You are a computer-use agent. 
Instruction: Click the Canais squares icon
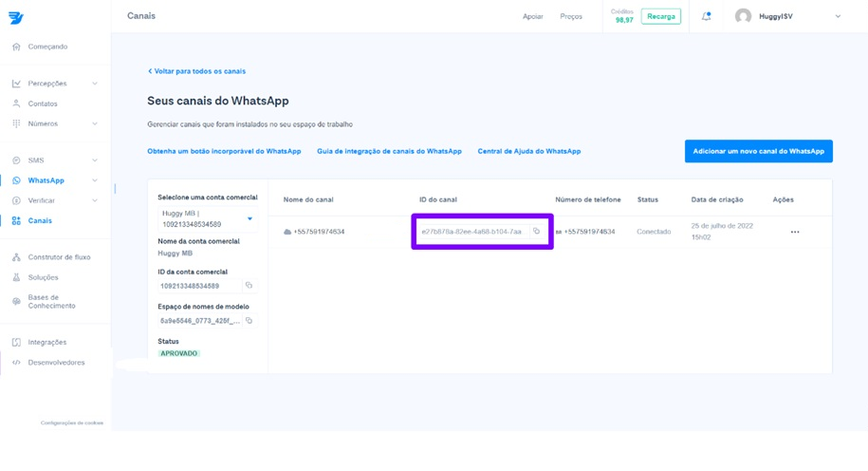pos(16,220)
